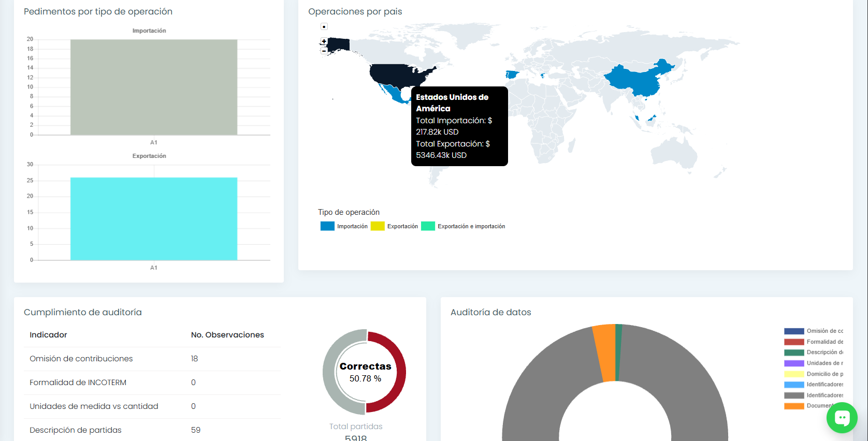Screen dimensions: 868x441
Task: Open the green chat support widget
Action: point(842,418)
